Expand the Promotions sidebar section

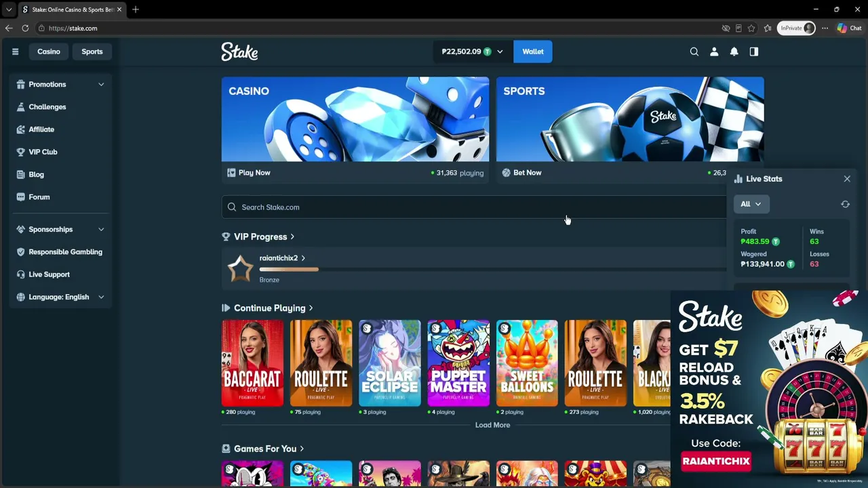60,84
